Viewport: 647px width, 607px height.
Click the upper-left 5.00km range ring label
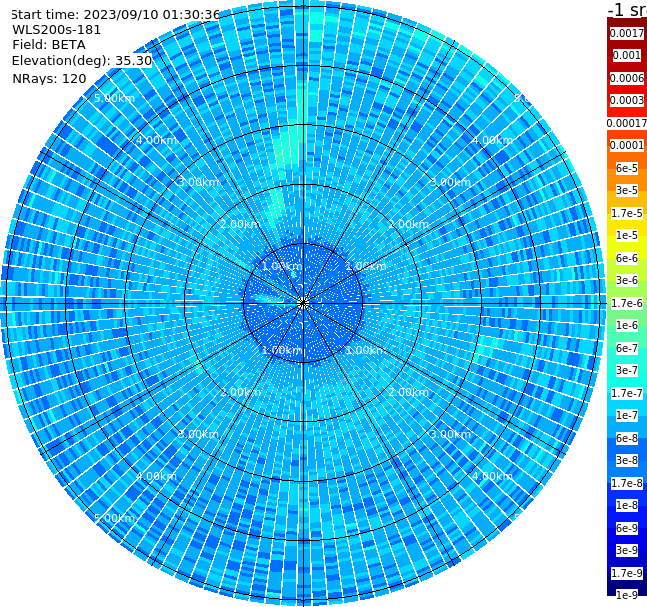[114, 98]
